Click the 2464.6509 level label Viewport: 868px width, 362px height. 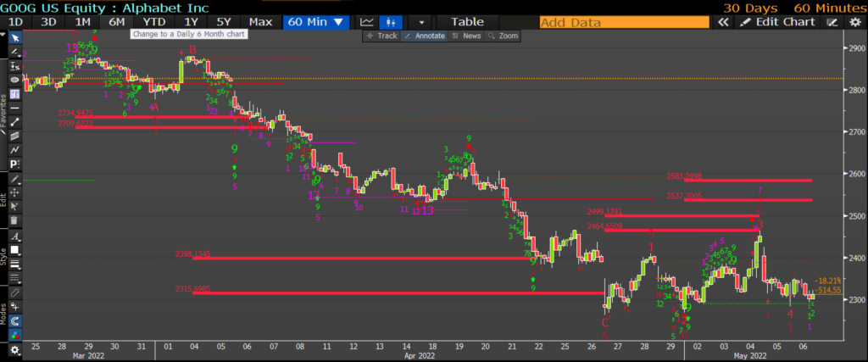tap(605, 226)
